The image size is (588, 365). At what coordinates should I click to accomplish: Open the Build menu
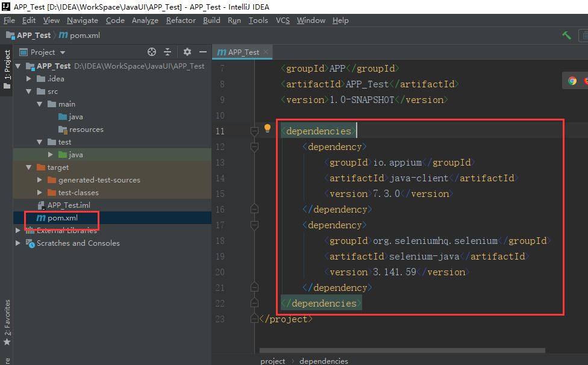tap(211, 20)
